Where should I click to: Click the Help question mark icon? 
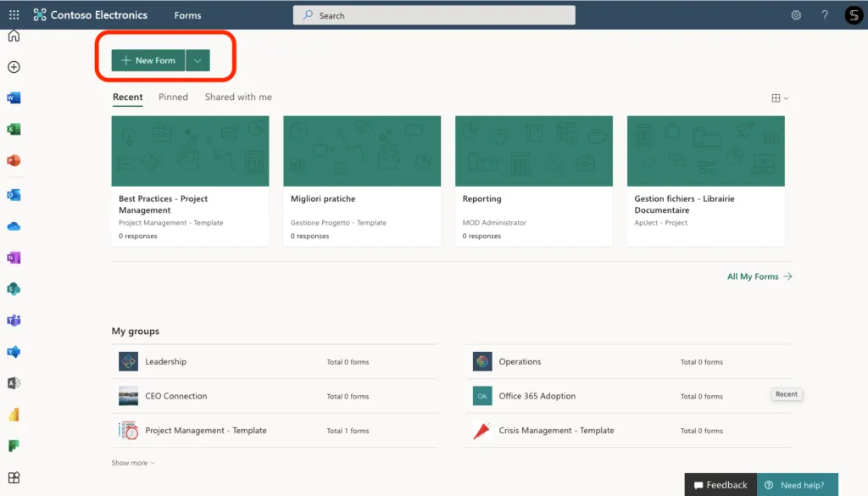coord(825,15)
